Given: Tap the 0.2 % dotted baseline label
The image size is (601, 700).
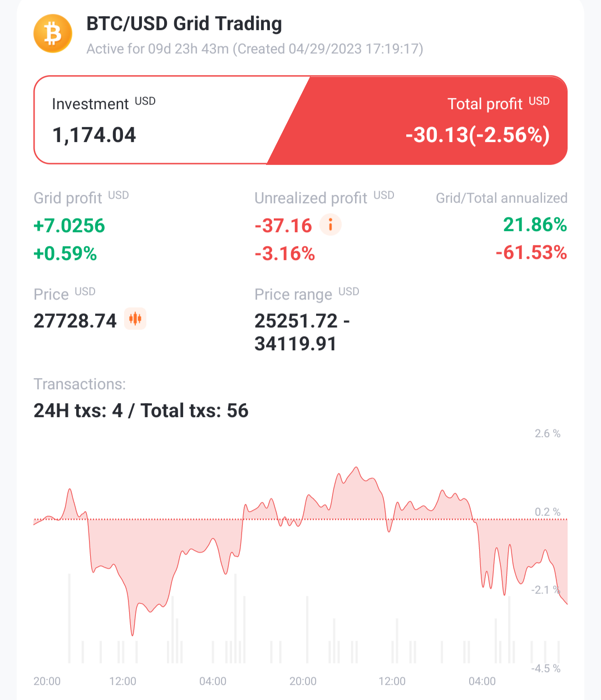Looking at the screenshot, I should click(x=548, y=512).
